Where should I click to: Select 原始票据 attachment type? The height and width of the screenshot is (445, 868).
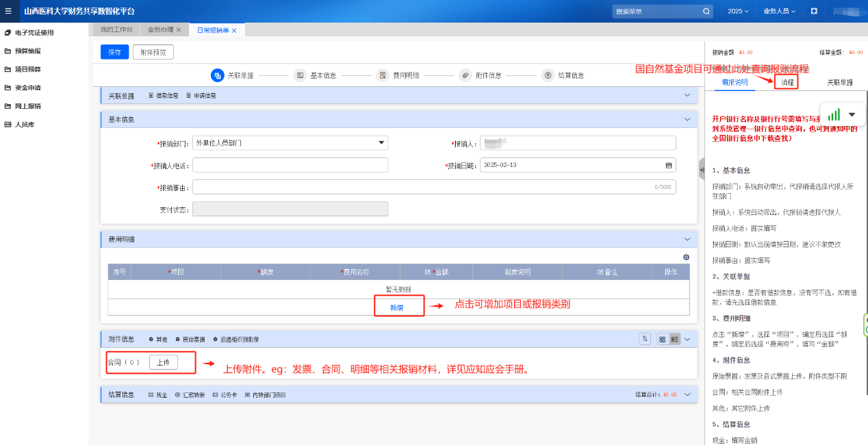point(190,340)
